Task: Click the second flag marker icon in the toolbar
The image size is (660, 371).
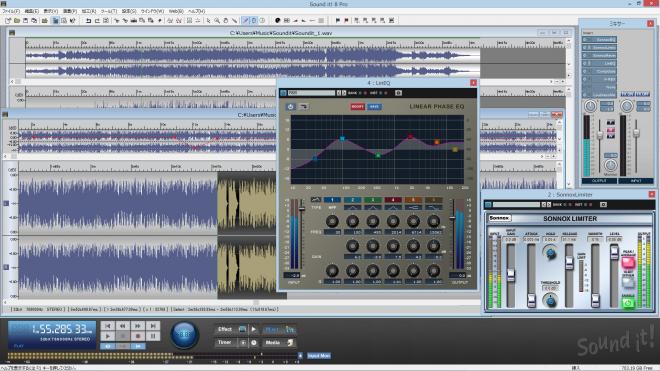Action: (346, 20)
